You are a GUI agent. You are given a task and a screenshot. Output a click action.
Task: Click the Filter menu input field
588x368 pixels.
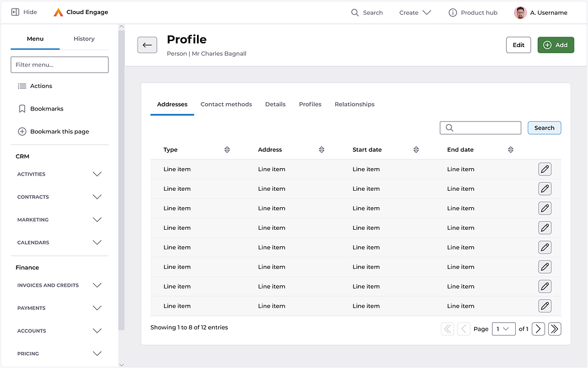coord(59,65)
